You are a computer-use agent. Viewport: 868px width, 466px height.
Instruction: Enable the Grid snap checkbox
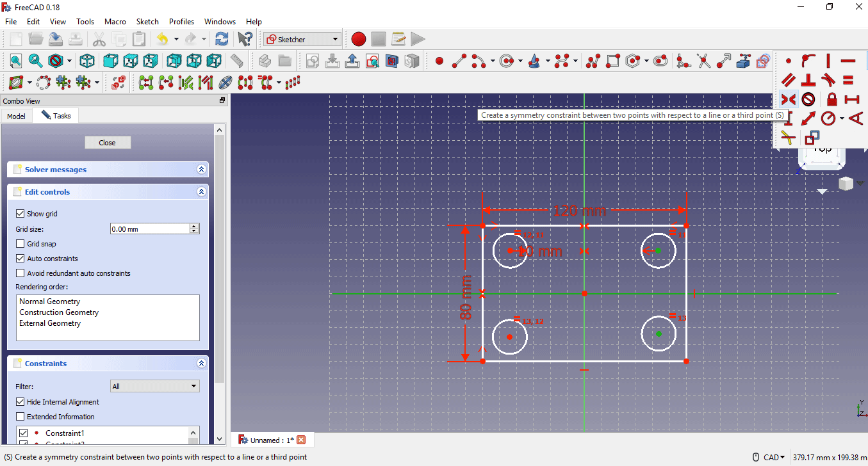click(20, 244)
